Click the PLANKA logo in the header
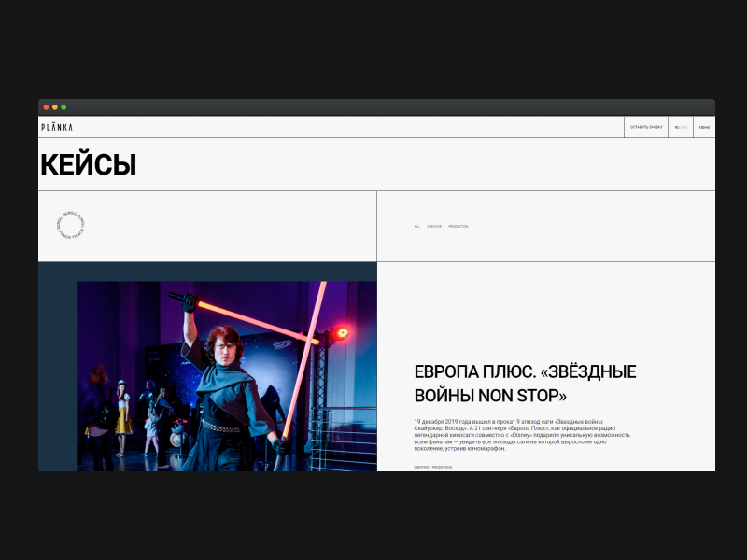747x560 pixels. 57,127
